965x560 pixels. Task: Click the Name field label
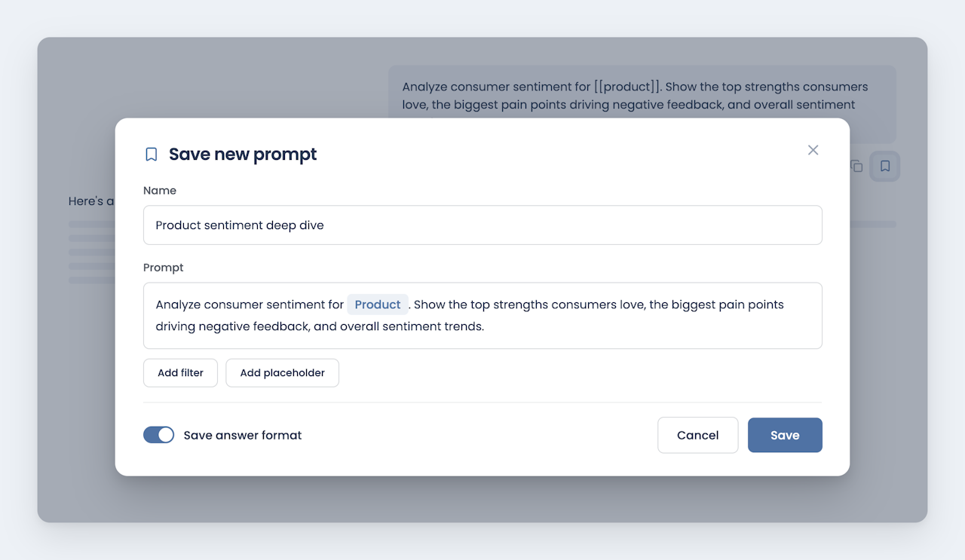coord(160,191)
